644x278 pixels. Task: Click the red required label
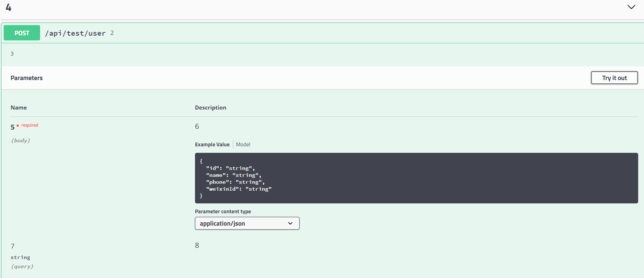[30, 125]
